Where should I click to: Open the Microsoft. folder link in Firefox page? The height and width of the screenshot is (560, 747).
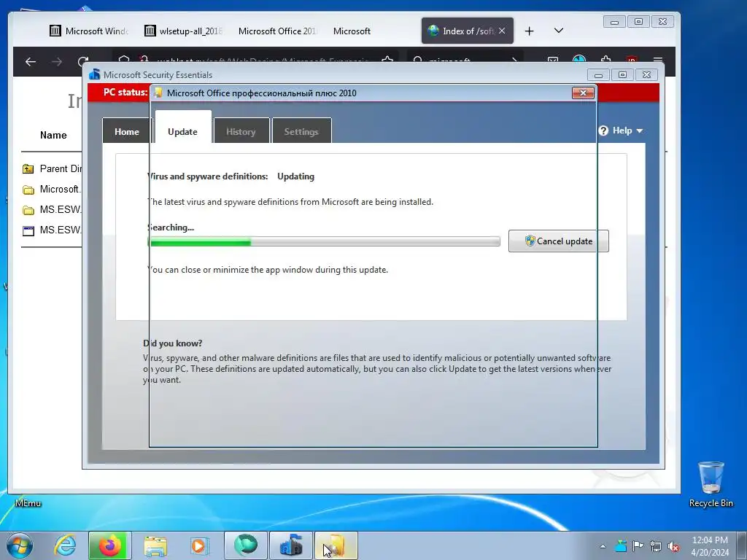coord(60,189)
